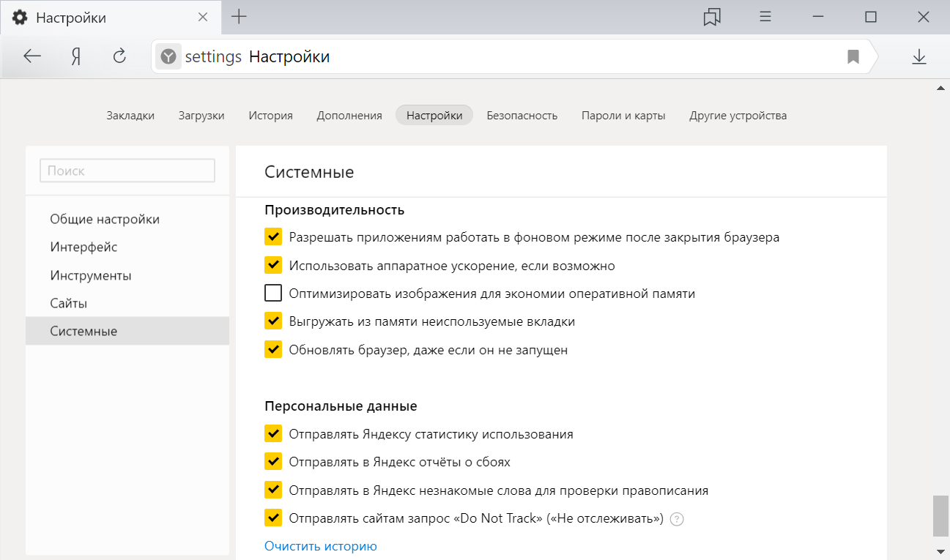950x560 pixels.
Task: Select the Настройки tab in the navigation row
Action: pyautogui.click(x=434, y=116)
